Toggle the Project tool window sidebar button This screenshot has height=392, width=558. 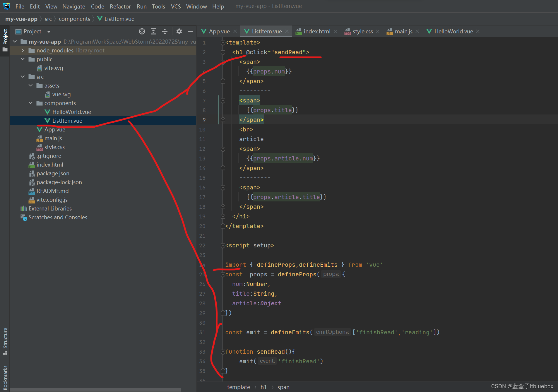click(x=5, y=40)
